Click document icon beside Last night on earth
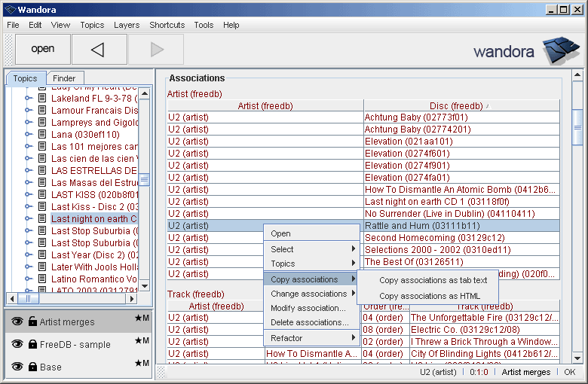Screen dimensions: 588x384 click(x=42, y=218)
